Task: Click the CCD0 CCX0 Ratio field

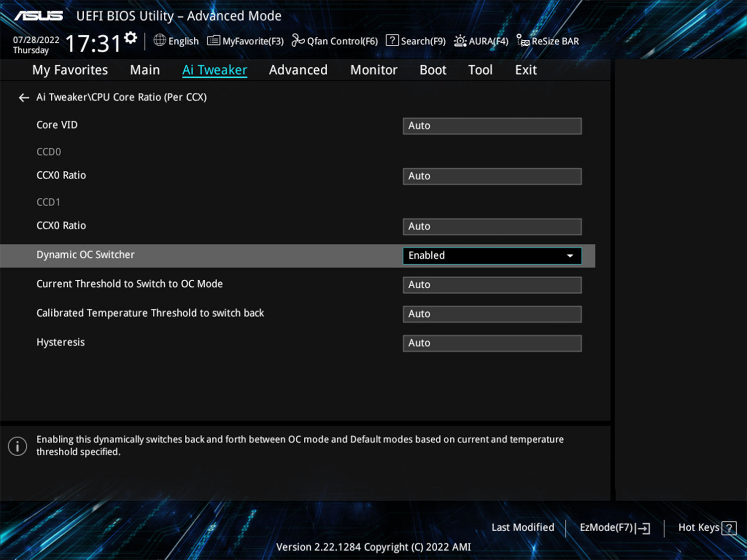Action: coord(492,176)
